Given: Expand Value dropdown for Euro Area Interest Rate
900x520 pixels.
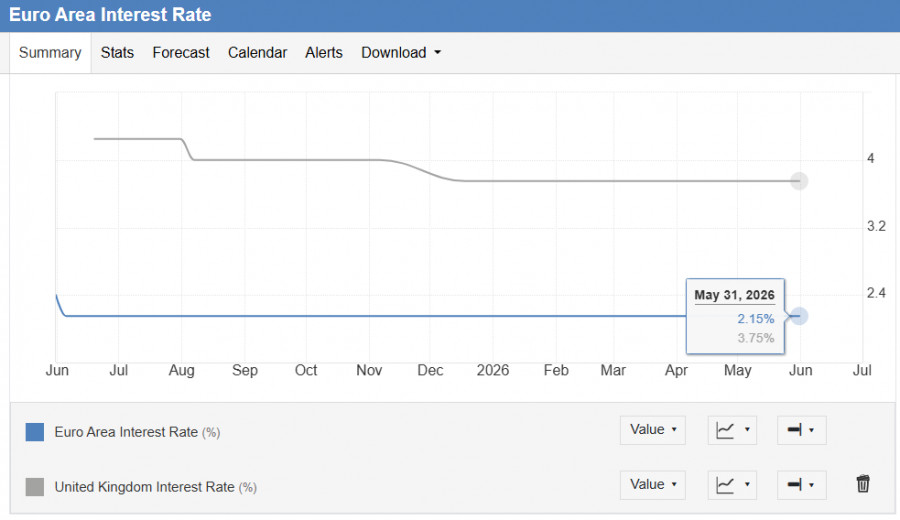Looking at the screenshot, I should pyautogui.click(x=653, y=430).
